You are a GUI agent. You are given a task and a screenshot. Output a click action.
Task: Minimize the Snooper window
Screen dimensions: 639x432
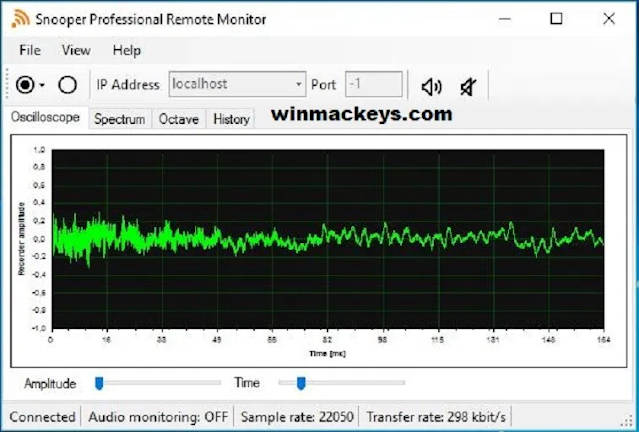[505, 19]
